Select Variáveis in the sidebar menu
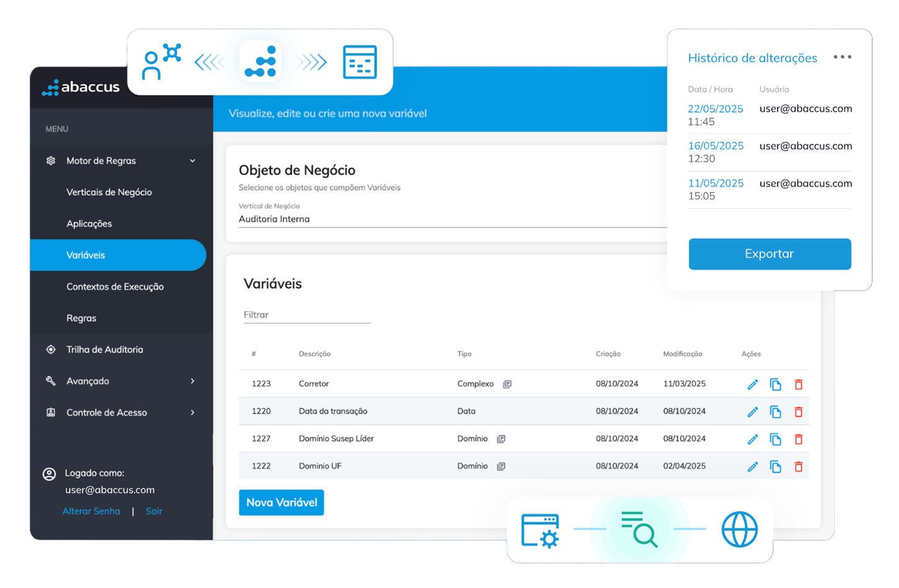This screenshot has width=899, height=588. tap(118, 255)
